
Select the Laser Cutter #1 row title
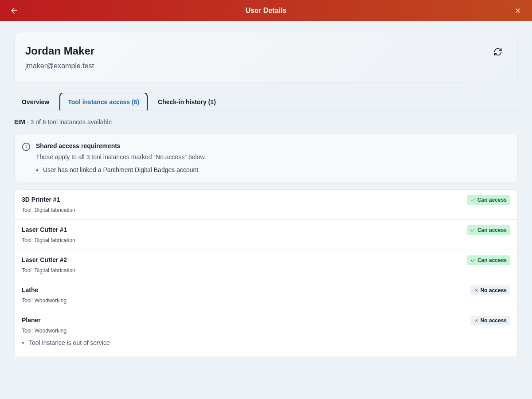click(x=44, y=230)
